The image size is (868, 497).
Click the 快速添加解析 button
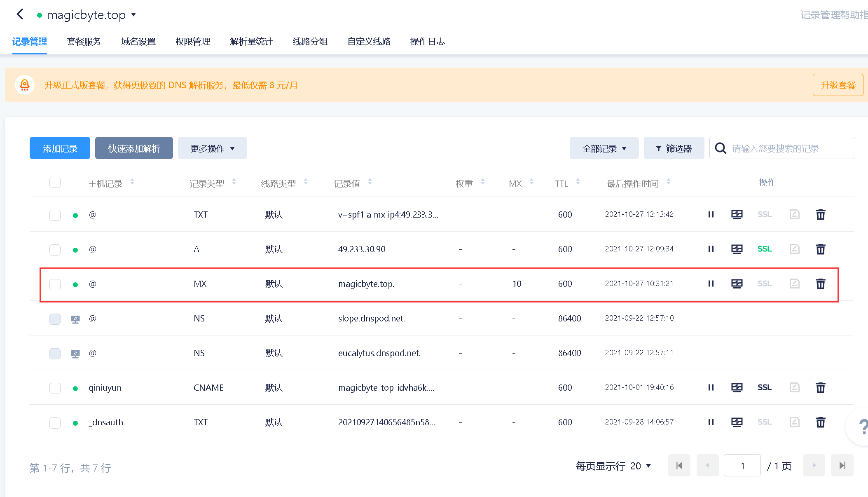134,148
